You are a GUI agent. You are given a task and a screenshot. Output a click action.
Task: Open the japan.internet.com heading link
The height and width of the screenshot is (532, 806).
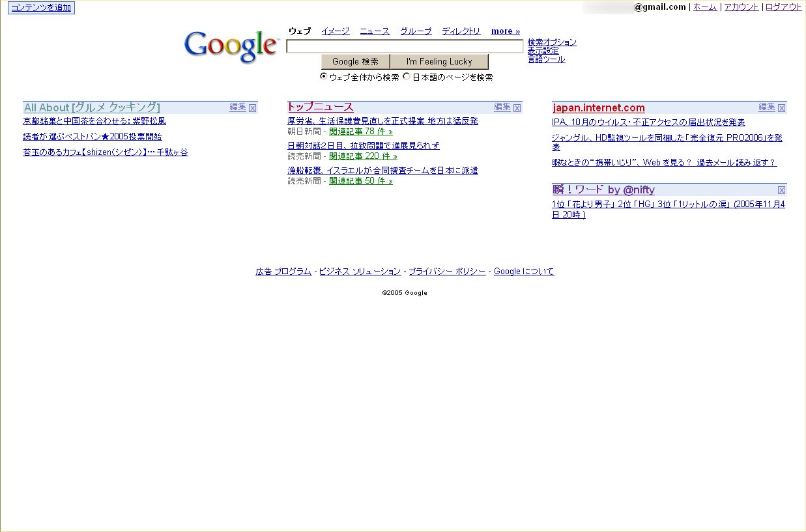pos(599,108)
